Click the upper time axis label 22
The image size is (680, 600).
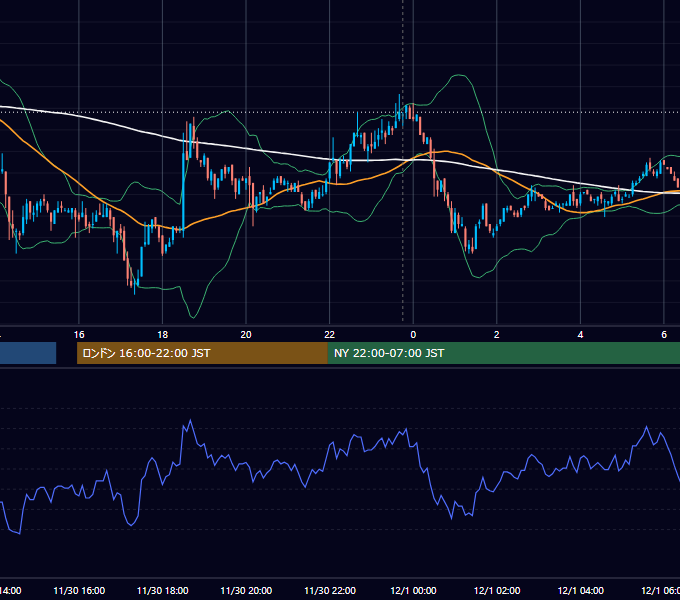click(330, 335)
